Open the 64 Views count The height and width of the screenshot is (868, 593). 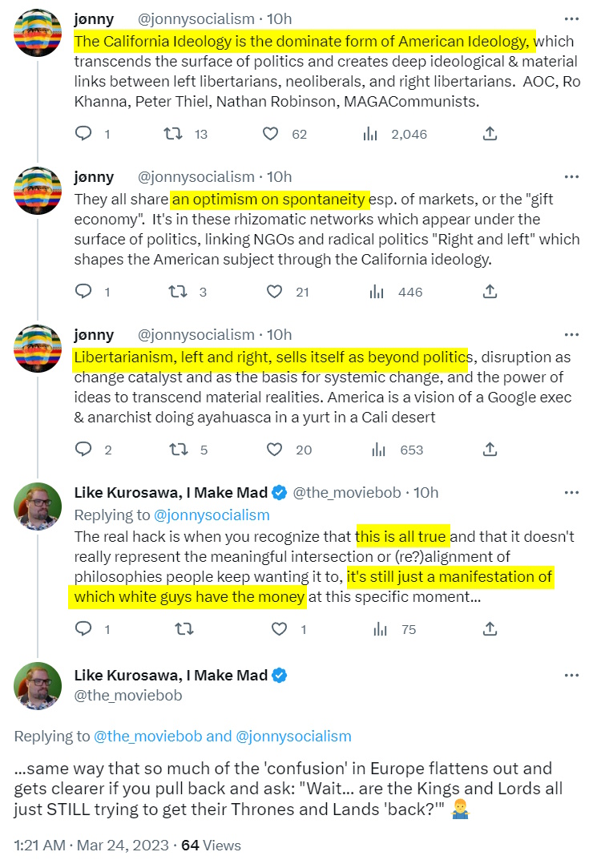(211, 845)
